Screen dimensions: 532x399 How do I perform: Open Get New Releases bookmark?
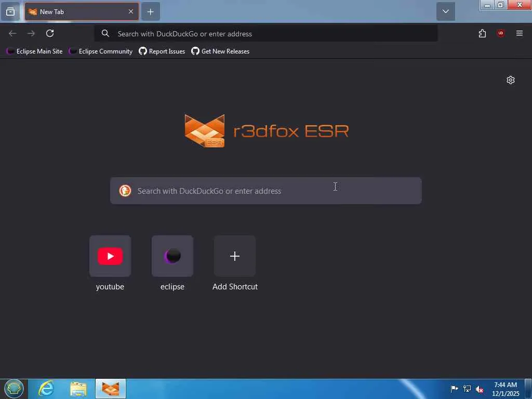coord(220,51)
